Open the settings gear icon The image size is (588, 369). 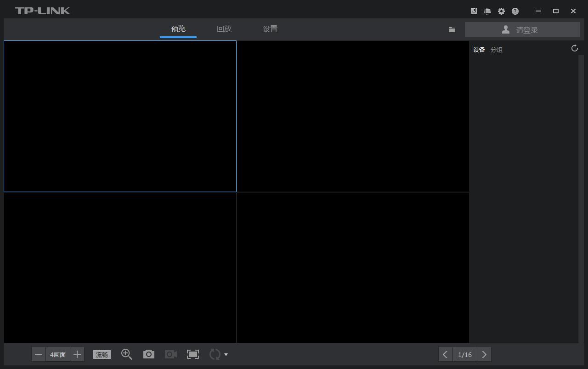(x=501, y=11)
